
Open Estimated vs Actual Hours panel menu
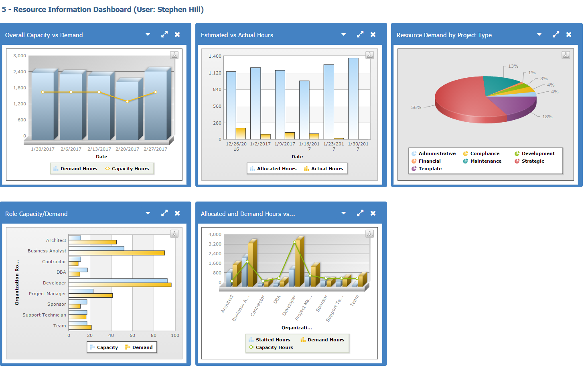[343, 35]
